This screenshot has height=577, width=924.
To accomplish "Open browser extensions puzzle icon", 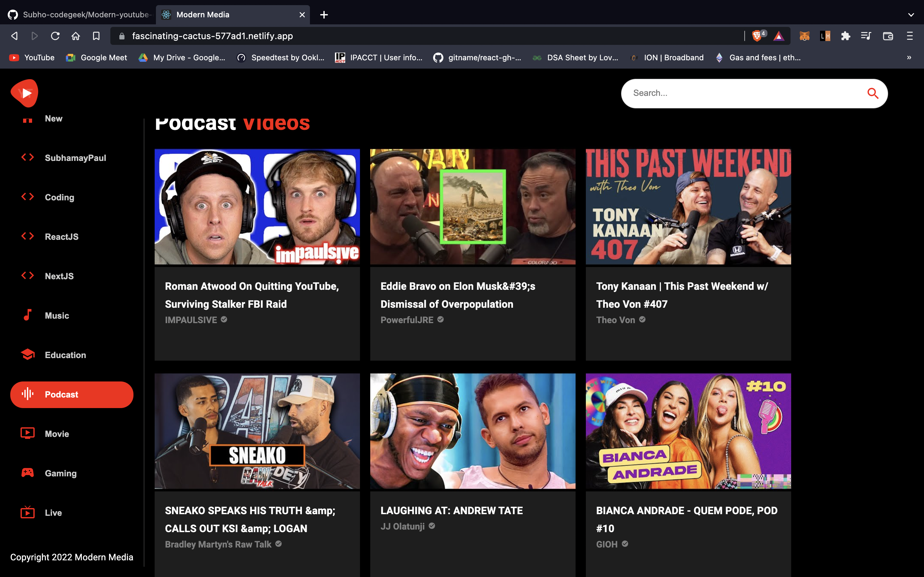I will (845, 36).
